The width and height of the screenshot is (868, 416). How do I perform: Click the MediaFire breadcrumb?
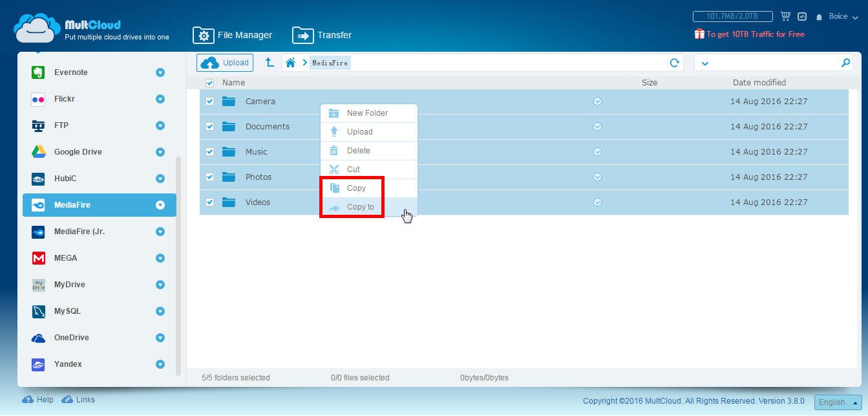click(x=330, y=63)
